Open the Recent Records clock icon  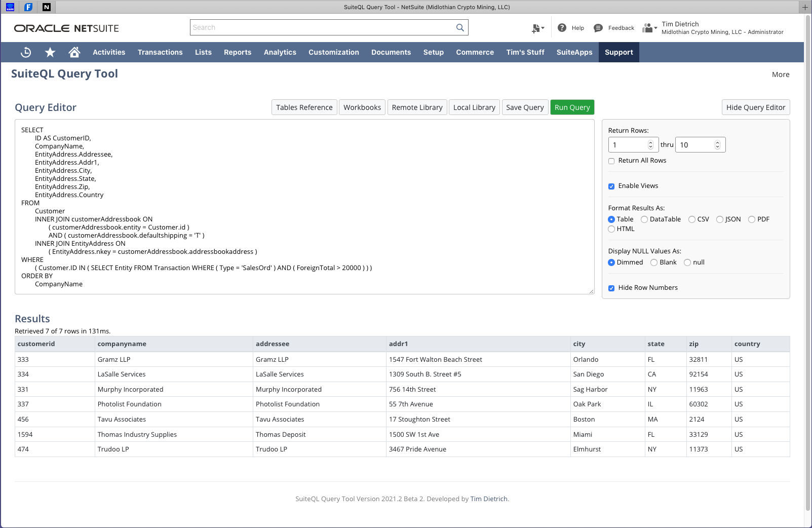pos(26,52)
